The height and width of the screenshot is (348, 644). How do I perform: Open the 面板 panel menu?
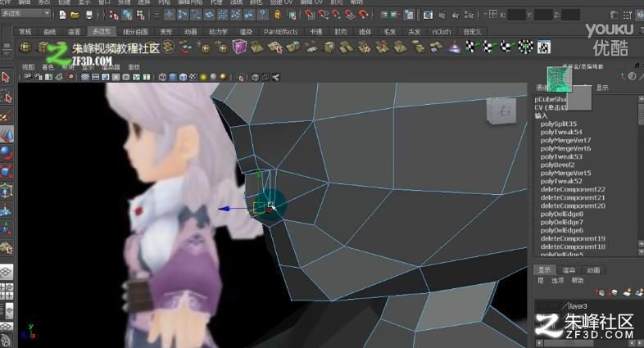coord(134,67)
